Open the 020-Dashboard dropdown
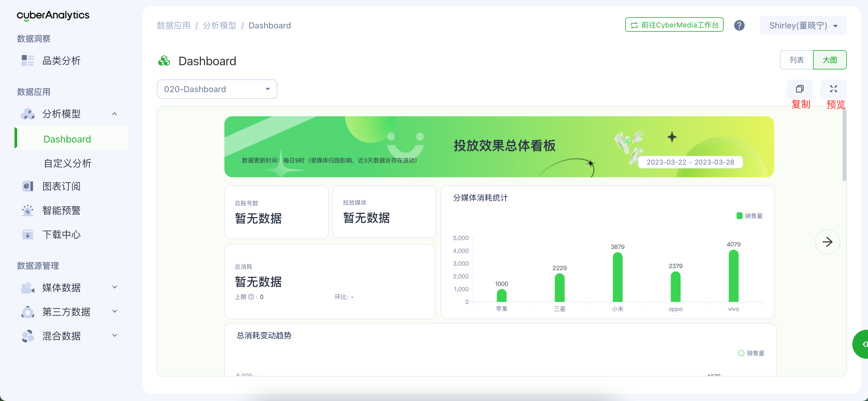Screen dimensions: 868x401 [x=217, y=89]
